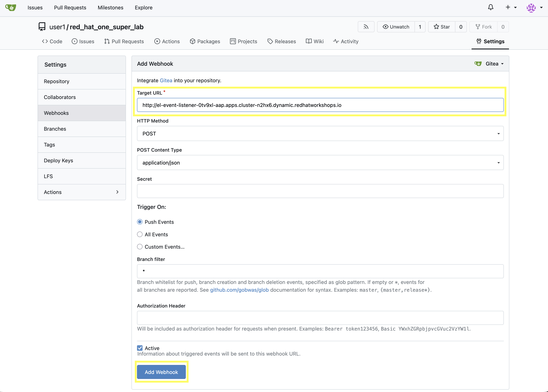Uncheck the Active checkbox

(140, 348)
